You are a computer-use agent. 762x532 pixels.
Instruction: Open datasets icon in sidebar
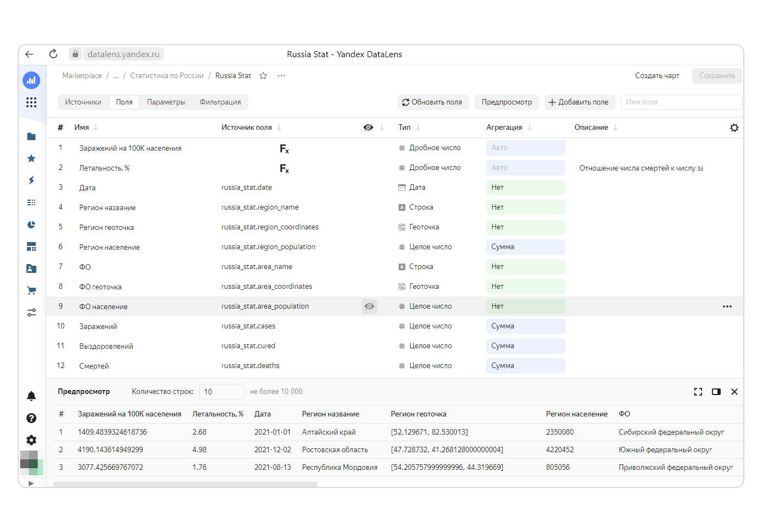tap(31, 202)
